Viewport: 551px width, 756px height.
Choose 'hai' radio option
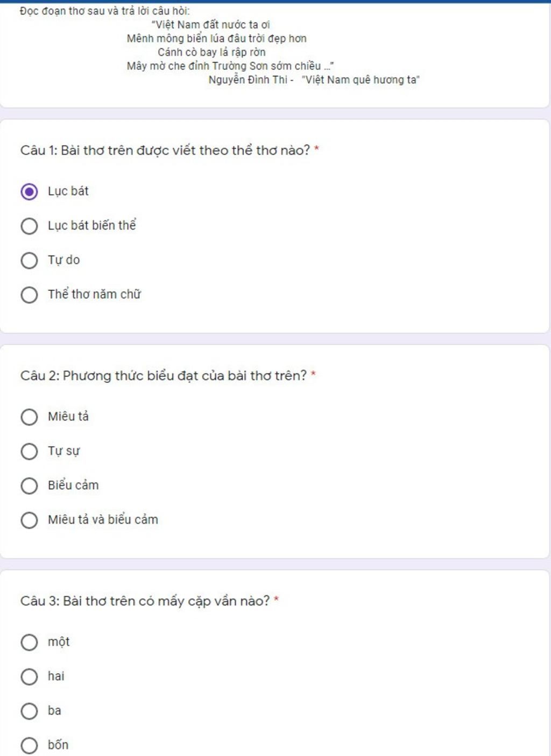[29, 676]
